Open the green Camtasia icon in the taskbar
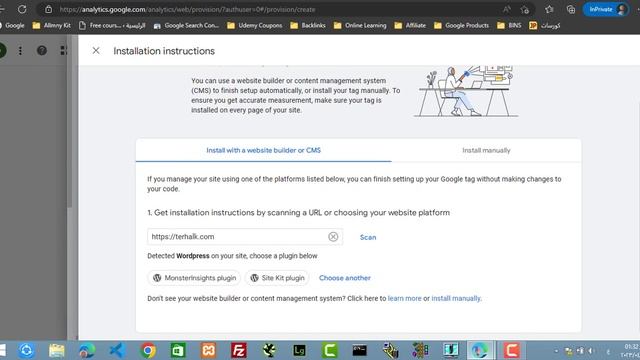The width and height of the screenshot is (640, 360). point(329,350)
